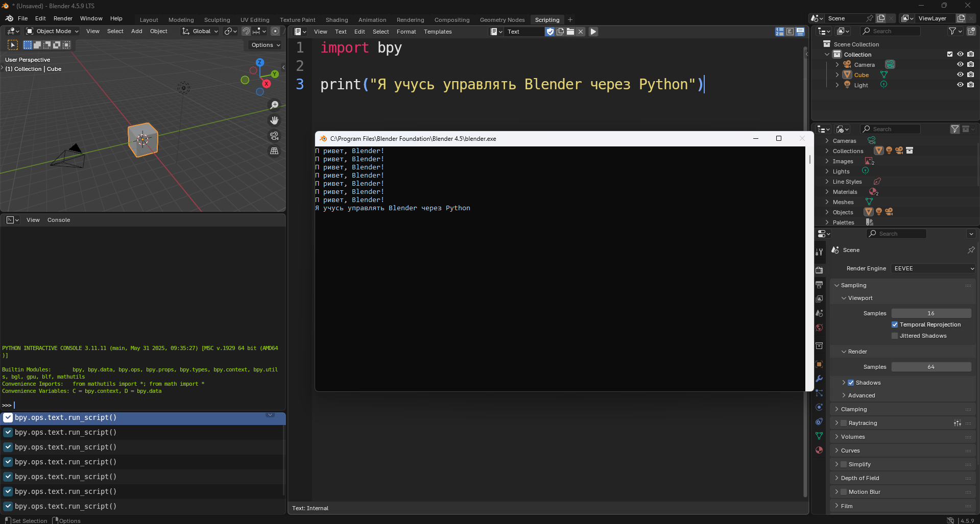This screenshot has height=524, width=980.
Task: Open a text file via the folder icon
Action: tap(570, 32)
